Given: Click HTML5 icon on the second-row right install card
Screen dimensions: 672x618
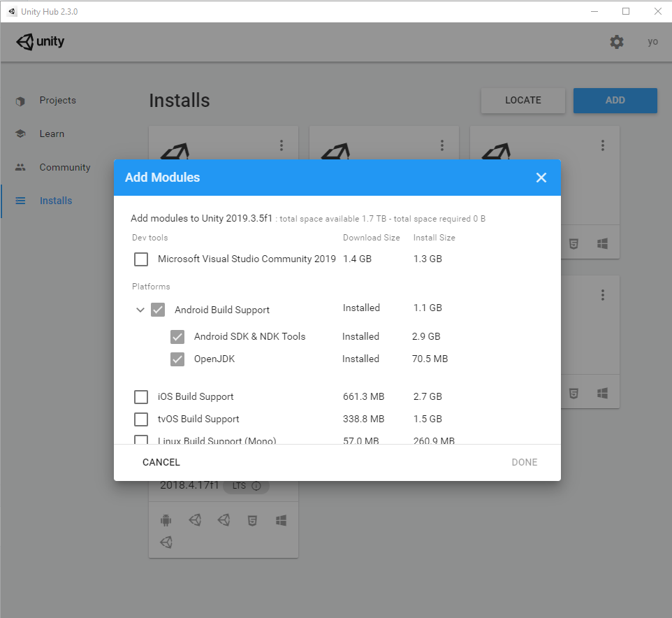Looking at the screenshot, I should point(574,394).
